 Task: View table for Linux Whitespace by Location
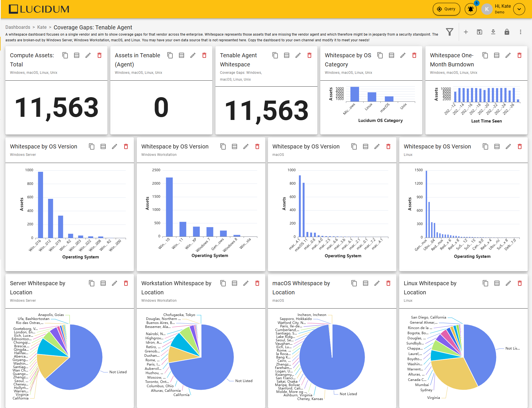(497, 283)
